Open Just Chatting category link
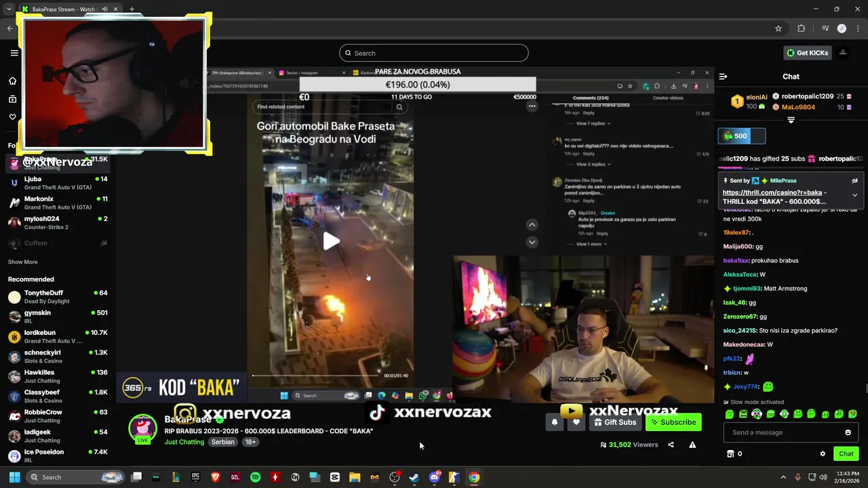The width and height of the screenshot is (868, 488). coord(184,442)
